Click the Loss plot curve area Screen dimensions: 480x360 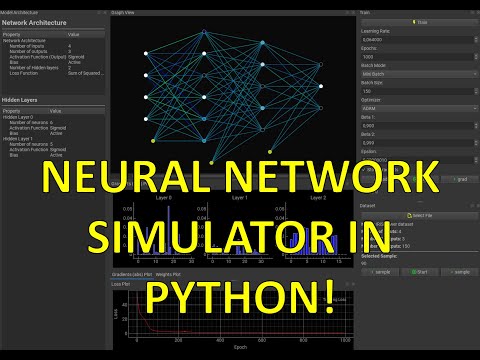[x=240, y=313]
